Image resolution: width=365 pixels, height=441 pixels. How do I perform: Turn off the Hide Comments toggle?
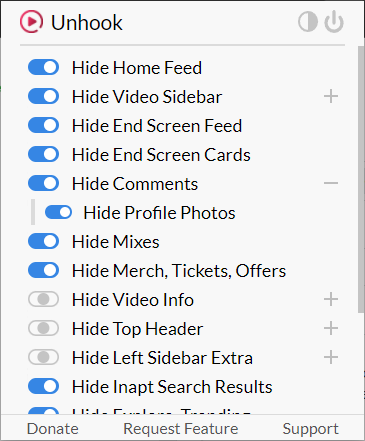tap(44, 183)
